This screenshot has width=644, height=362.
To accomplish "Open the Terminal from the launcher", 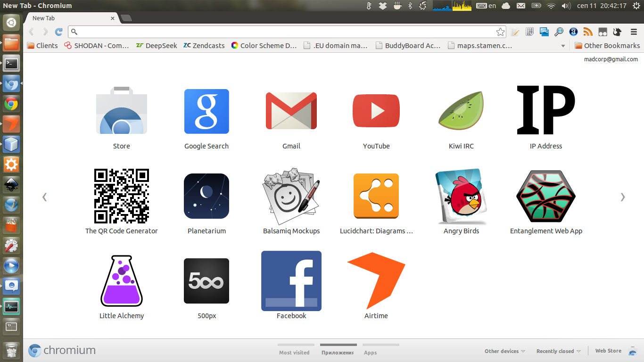I will (11, 63).
